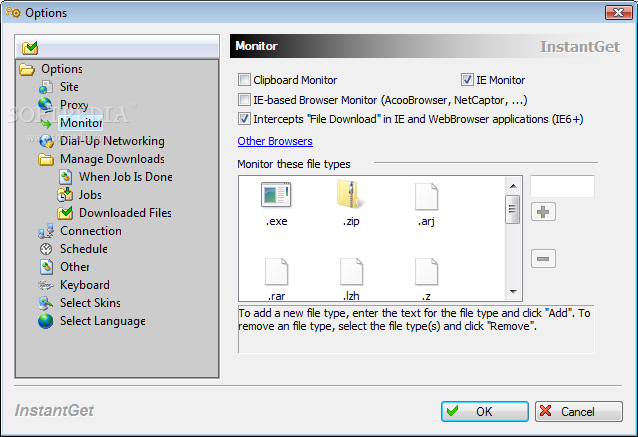Click the green arrow icon beside Monitor
638x437 pixels.
(46, 123)
